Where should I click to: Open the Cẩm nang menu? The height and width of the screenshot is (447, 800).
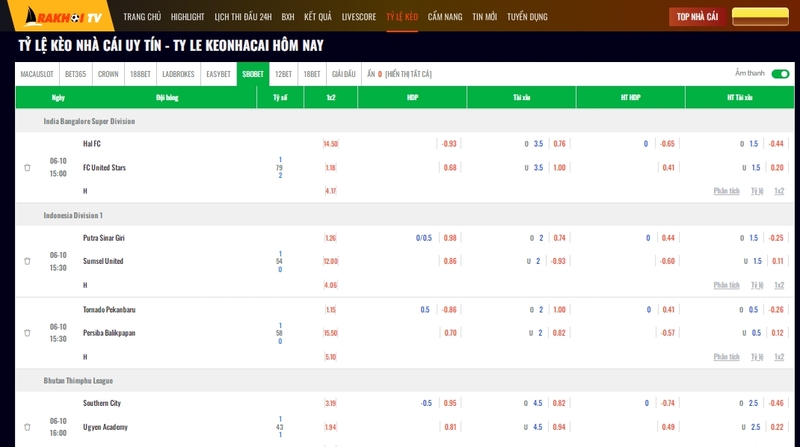pos(443,17)
